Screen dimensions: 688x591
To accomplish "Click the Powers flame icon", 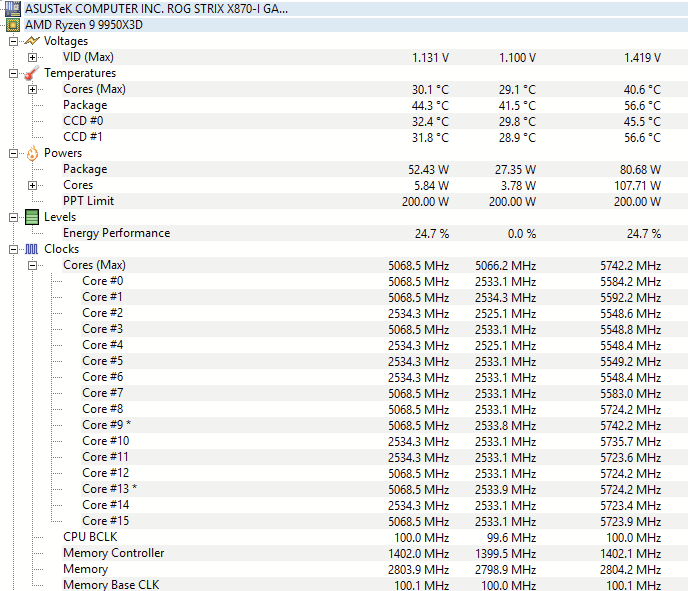I will tap(31, 153).
